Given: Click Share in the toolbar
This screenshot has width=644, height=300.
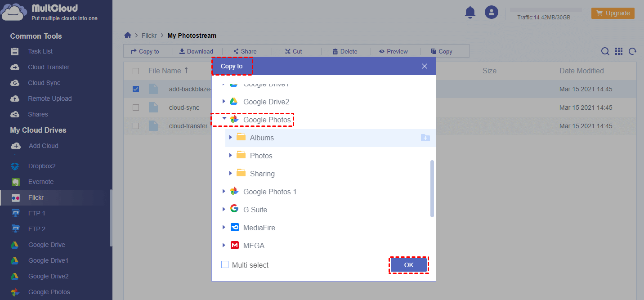Looking at the screenshot, I should (x=245, y=51).
